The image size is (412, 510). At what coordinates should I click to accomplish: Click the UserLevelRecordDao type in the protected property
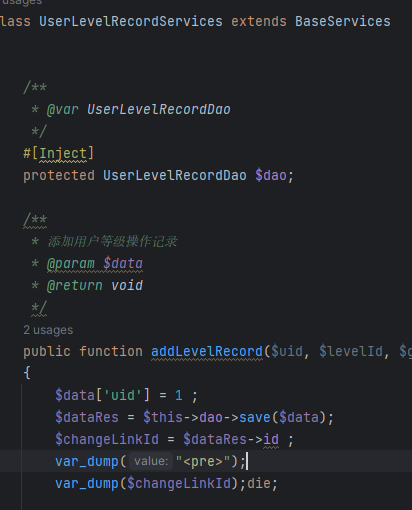[175, 176]
